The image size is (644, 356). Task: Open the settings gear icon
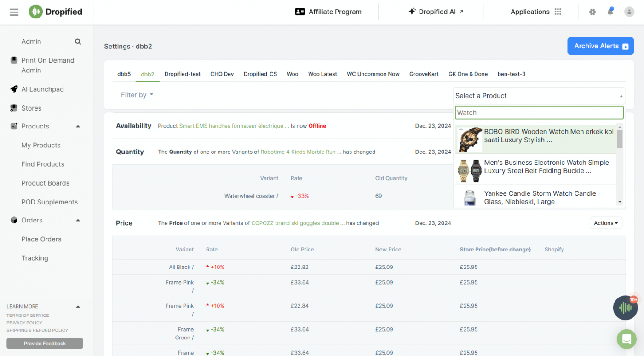(x=592, y=12)
